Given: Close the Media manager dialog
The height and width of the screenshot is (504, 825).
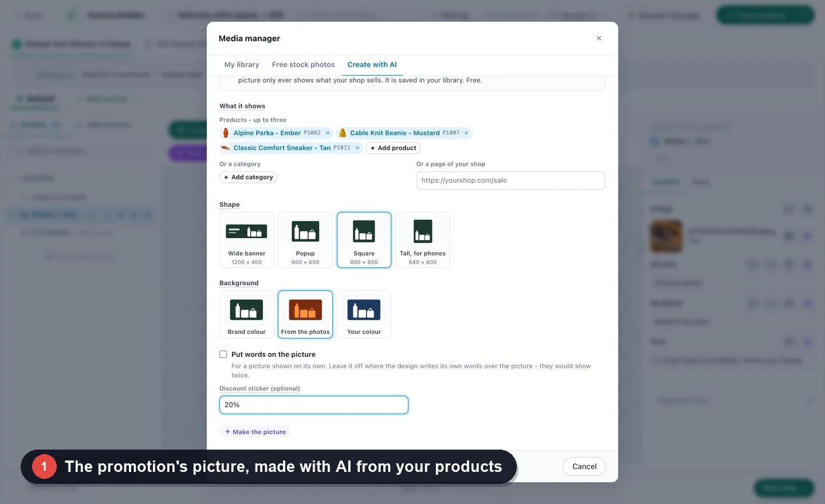Looking at the screenshot, I should (x=599, y=38).
